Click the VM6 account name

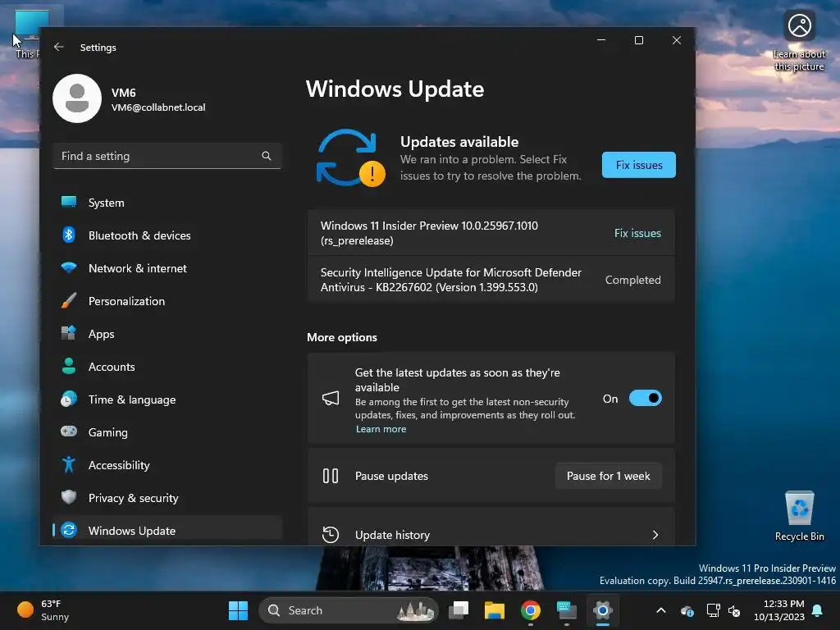click(x=123, y=93)
